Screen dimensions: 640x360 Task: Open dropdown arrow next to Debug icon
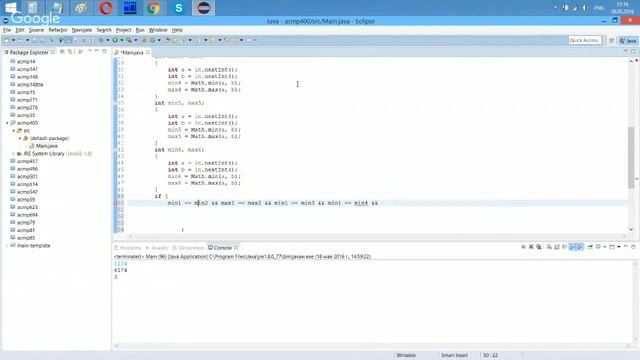[108, 40]
